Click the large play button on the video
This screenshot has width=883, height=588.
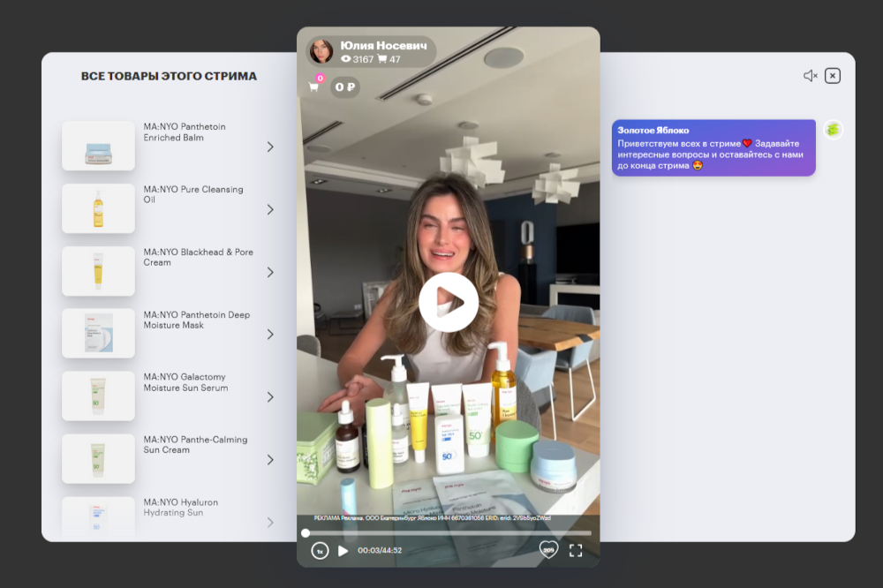coord(449,303)
